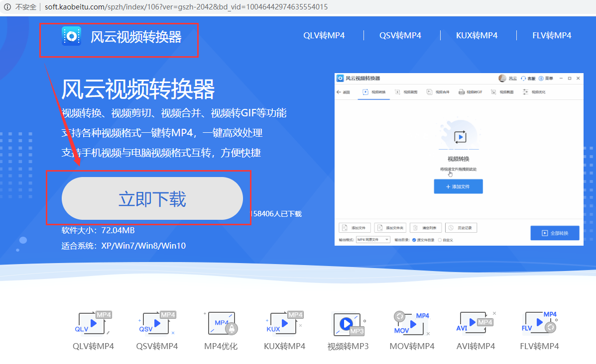Image resolution: width=596 pixels, height=364 pixels.
Task: Click the QLV转MP4 converter icon
Action: [93, 324]
